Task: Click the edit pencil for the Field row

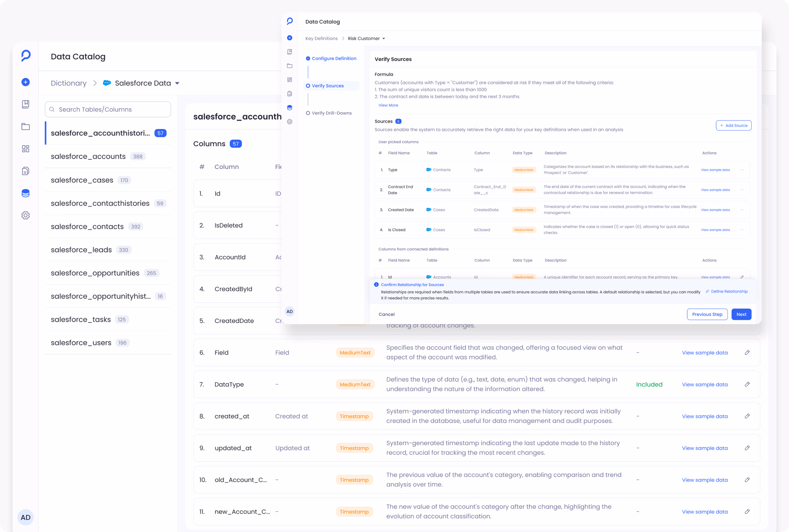Action: point(747,353)
